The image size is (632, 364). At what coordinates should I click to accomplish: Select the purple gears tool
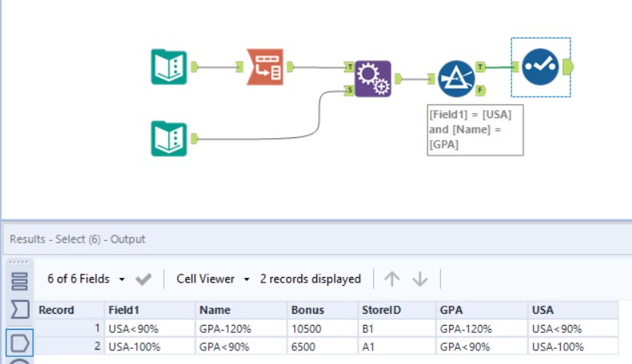tap(373, 78)
